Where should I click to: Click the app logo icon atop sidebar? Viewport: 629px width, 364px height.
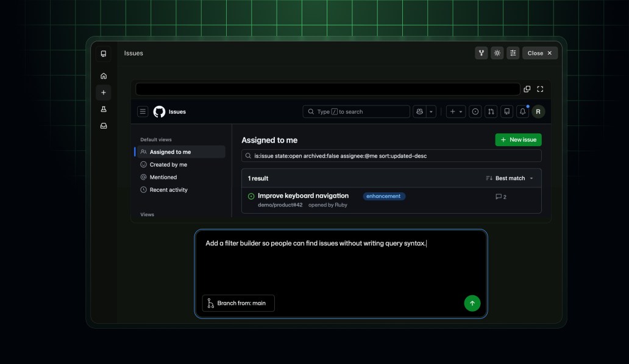click(104, 53)
